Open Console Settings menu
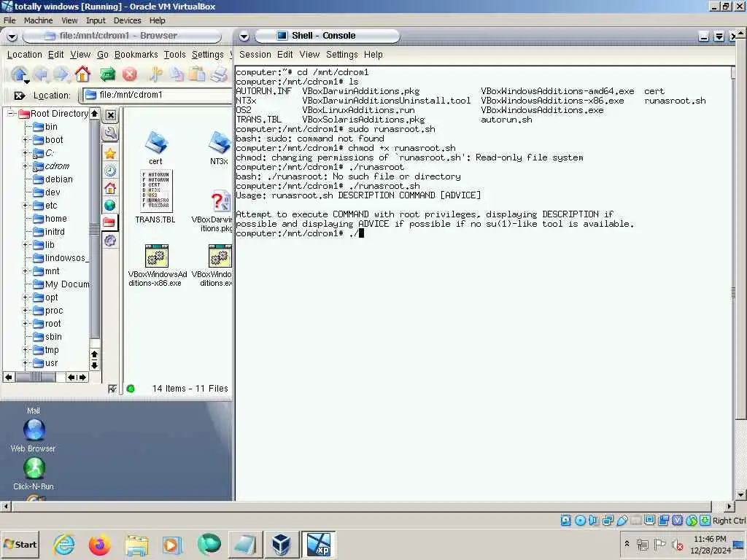747x560 pixels. click(341, 55)
